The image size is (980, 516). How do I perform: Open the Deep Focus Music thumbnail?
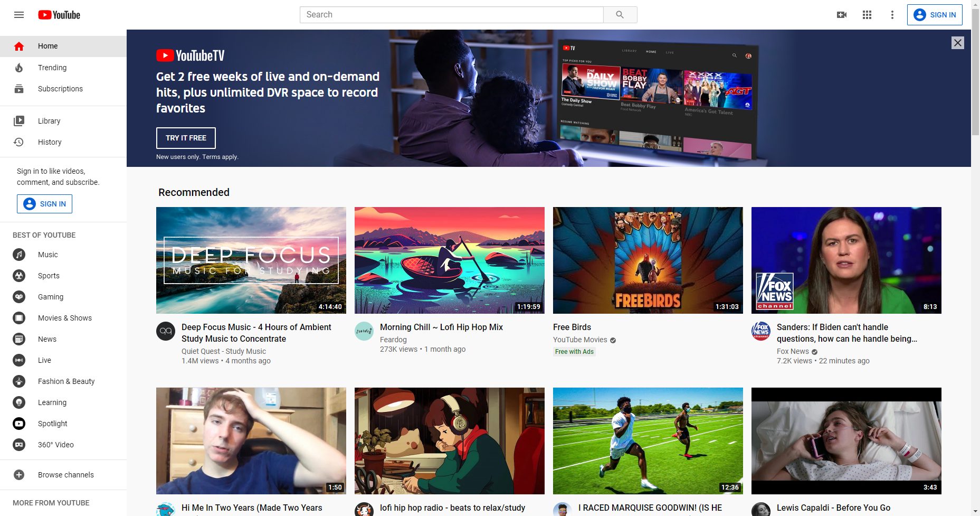pyautogui.click(x=251, y=260)
